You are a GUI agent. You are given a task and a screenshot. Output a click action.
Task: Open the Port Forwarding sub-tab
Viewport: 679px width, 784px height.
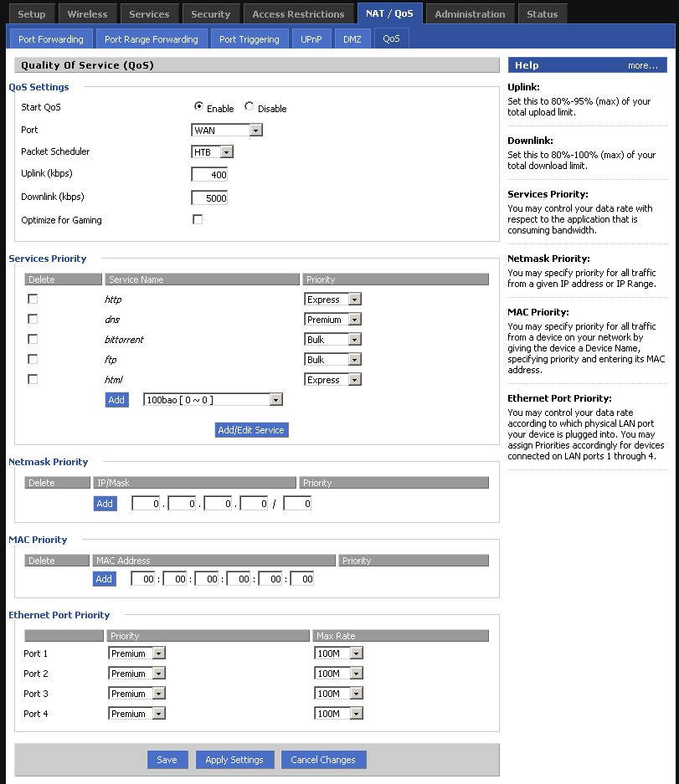pyautogui.click(x=51, y=39)
